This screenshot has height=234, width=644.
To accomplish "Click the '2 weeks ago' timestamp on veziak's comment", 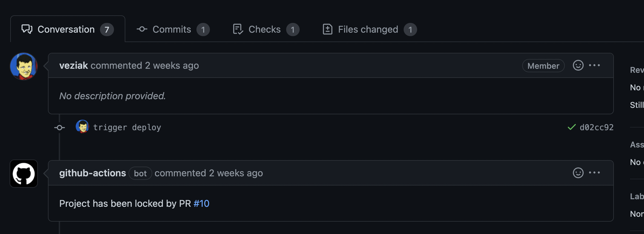I will 172,66.
